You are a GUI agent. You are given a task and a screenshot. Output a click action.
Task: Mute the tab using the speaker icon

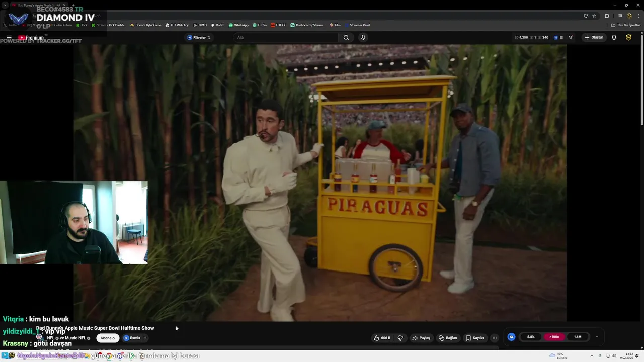[x=58, y=5]
